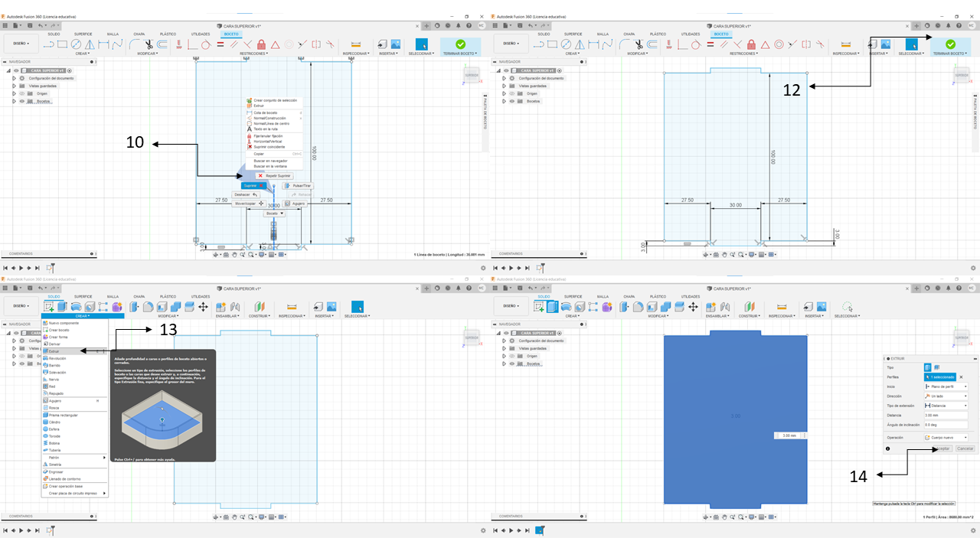This screenshot has height=551, width=980.
Task: Toggle visibility eye of Bocetos in top-right window
Action: pyautogui.click(x=511, y=101)
